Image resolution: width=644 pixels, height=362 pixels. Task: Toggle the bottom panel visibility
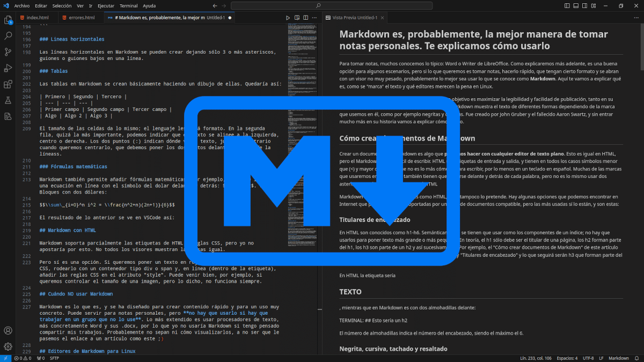[575, 5]
